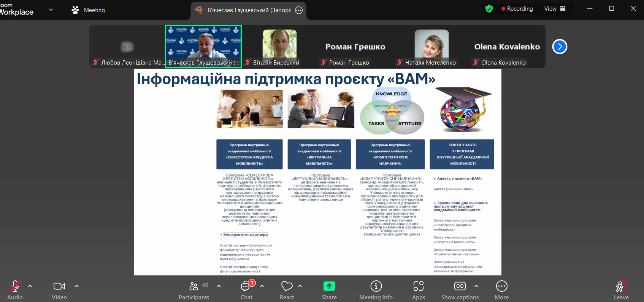Expand the React options arrow

click(300, 286)
